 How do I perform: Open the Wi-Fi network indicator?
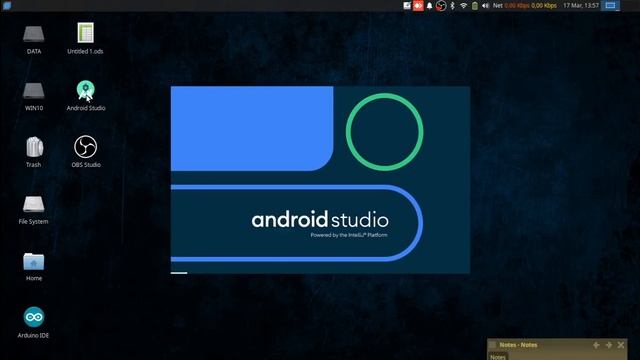[x=464, y=6]
